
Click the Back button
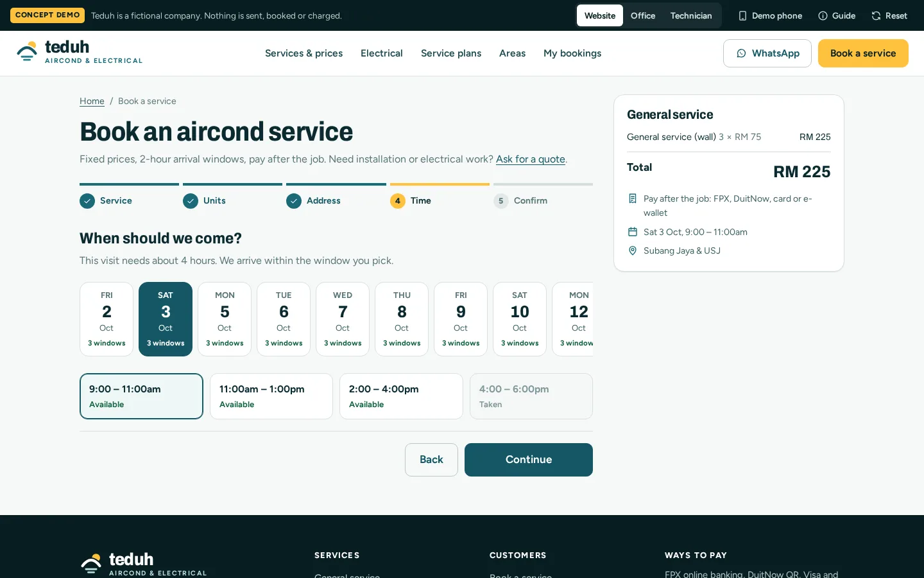tap(431, 460)
